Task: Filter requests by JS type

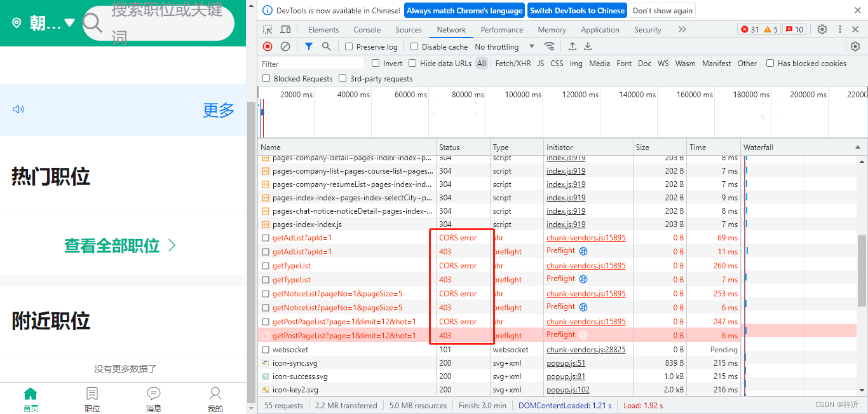Action: [x=541, y=63]
